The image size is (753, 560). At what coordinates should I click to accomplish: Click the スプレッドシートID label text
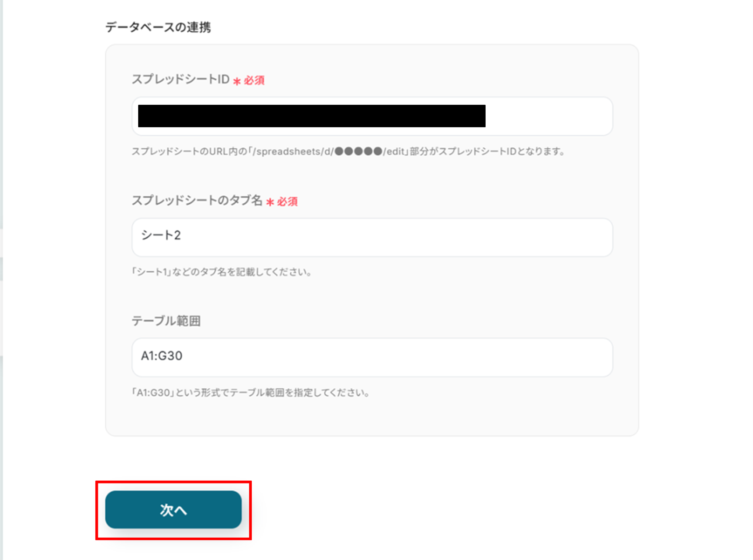click(x=181, y=79)
